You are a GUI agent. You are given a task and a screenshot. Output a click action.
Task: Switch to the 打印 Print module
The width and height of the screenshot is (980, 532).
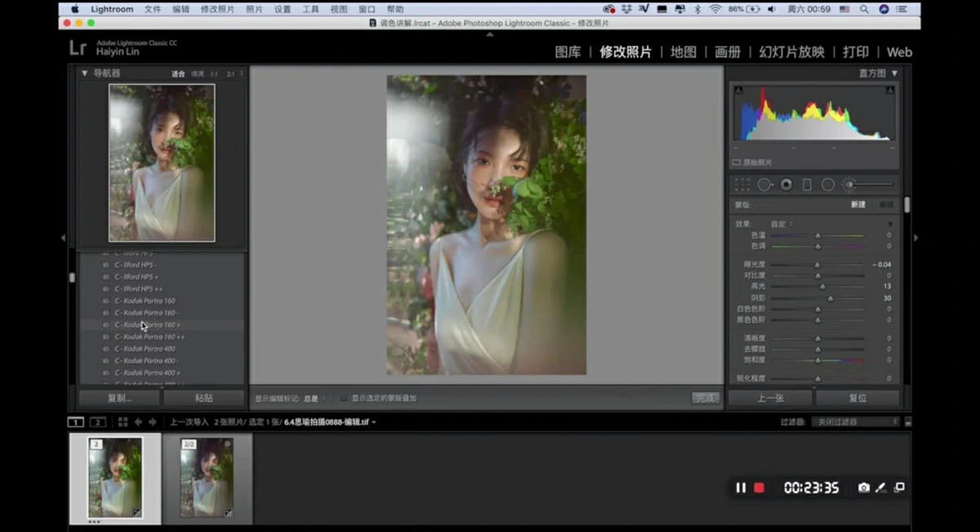pos(856,51)
